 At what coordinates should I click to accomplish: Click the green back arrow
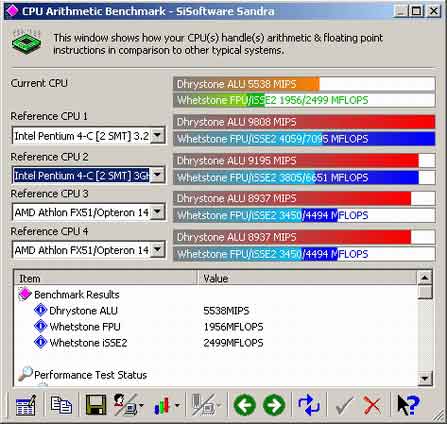pos(245,405)
